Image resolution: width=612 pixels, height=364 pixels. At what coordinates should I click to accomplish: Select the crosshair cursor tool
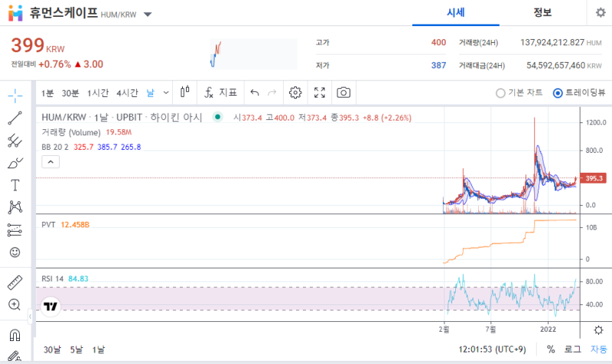pos(15,96)
